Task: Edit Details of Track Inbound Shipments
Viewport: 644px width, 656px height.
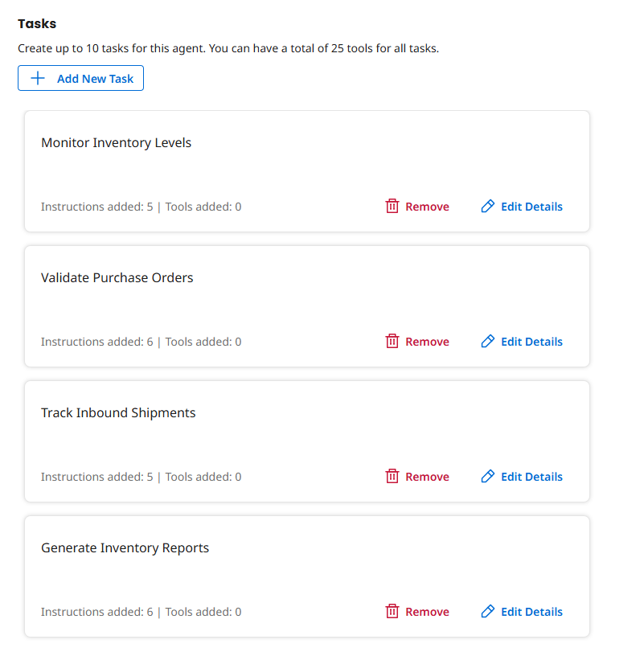Action: pos(531,476)
